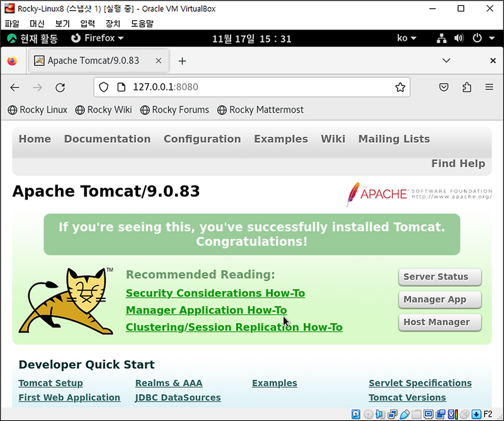Open the 'ko' keyboard layout dropdown
504x421 pixels.
pos(406,38)
